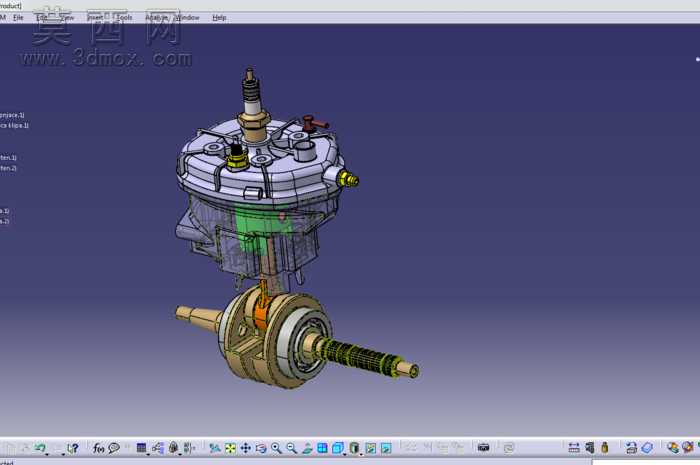This screenshot has width=700, height=465.
Task: Click the Measure Between icon
Action: pyautogui.click(x=574, y=448)
